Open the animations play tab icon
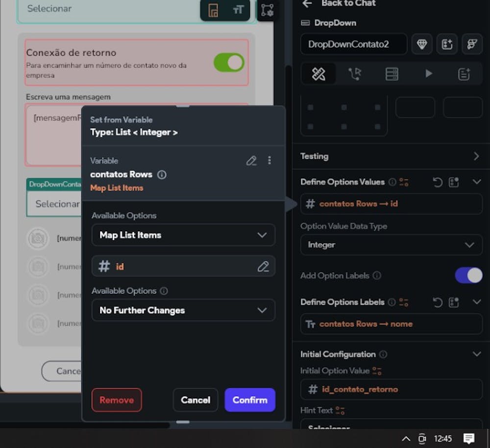 (x=428, y=74)
